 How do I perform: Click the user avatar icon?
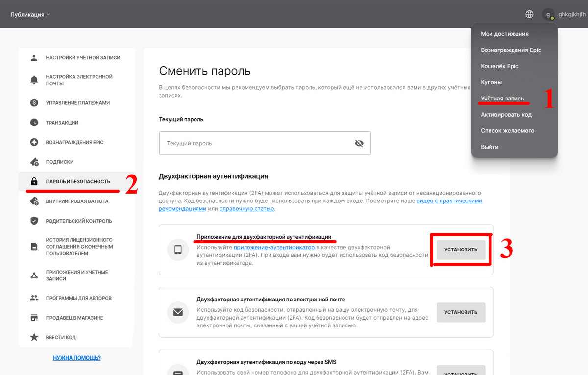point(548,14)
